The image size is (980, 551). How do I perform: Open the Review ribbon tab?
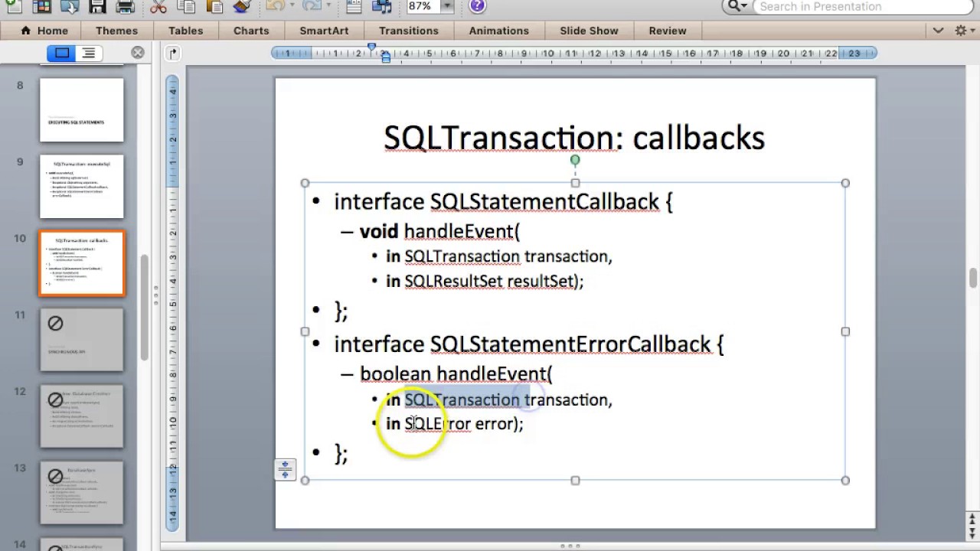668,31
